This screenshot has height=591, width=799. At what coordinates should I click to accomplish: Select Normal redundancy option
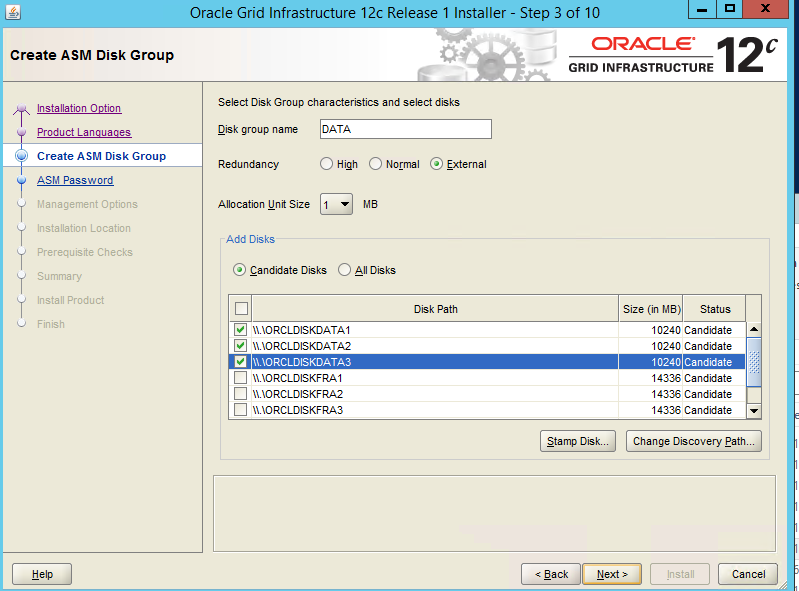[375, 164]
